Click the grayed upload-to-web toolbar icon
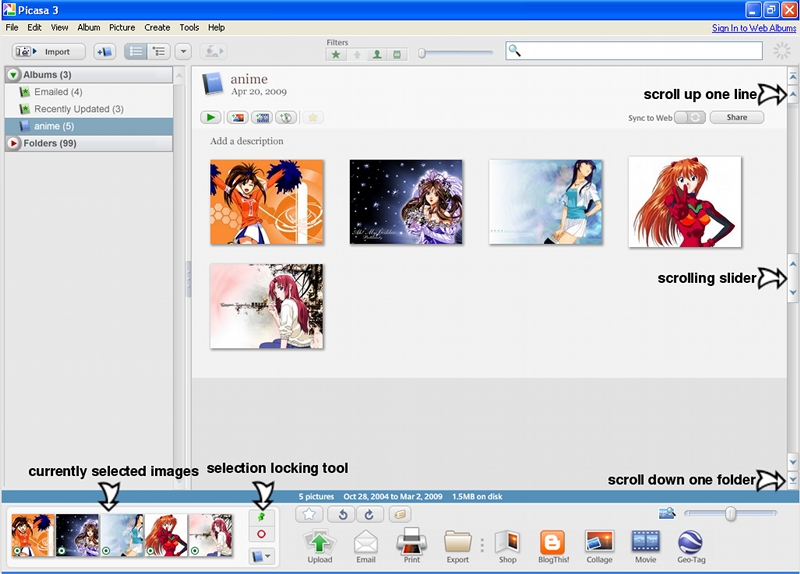Image resolution: width=800 pixels, height=574 pixels. click(213, 52)
